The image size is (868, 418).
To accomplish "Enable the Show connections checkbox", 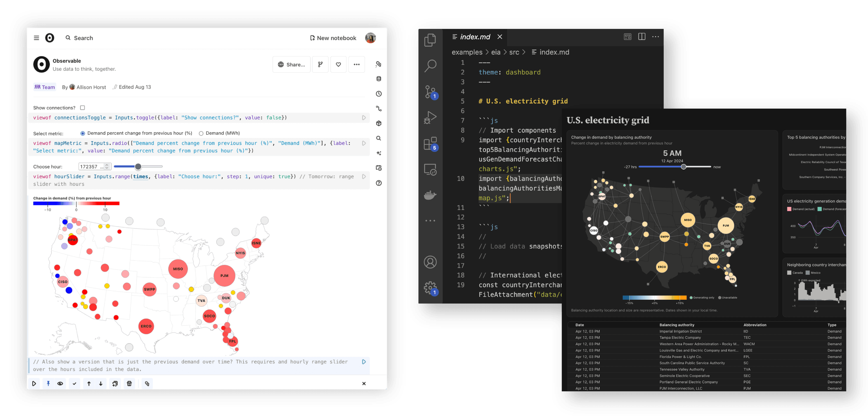I will coord(83,108).
